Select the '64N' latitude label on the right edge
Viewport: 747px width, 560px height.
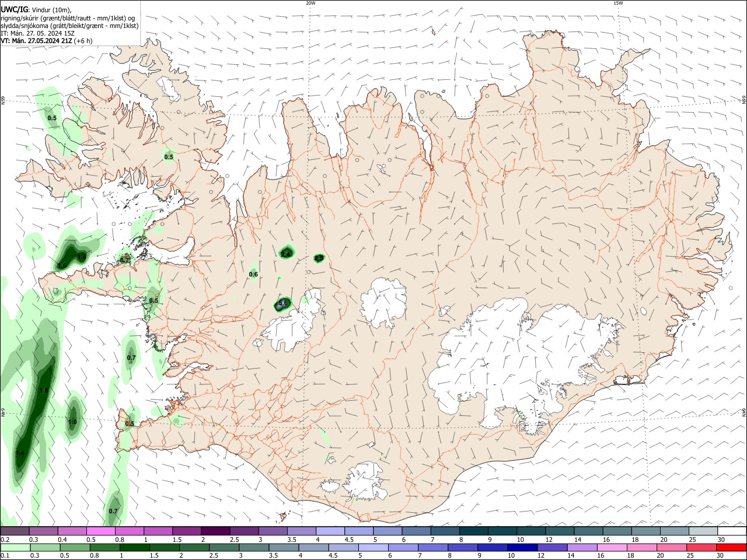[744, 412]
